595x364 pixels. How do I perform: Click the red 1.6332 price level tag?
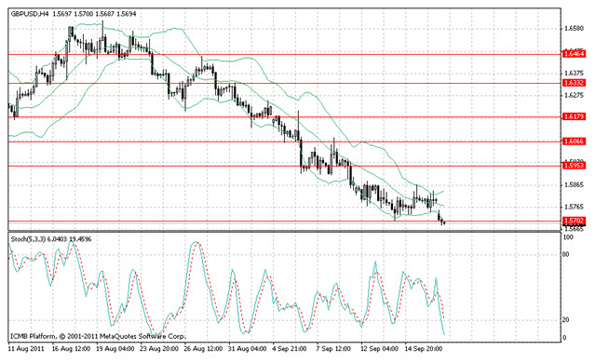574,83
